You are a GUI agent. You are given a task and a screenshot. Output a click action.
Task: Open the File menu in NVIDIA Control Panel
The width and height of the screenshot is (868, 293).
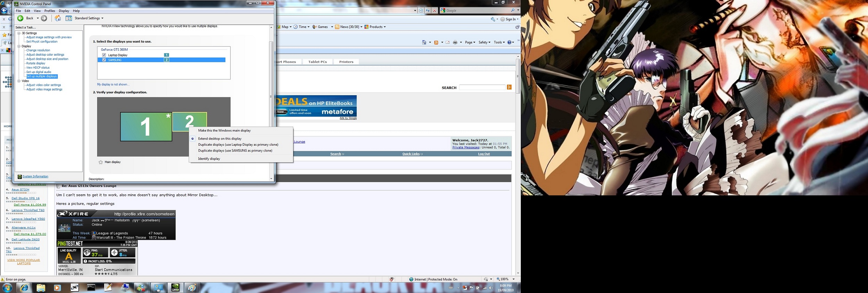click(18, 11)
